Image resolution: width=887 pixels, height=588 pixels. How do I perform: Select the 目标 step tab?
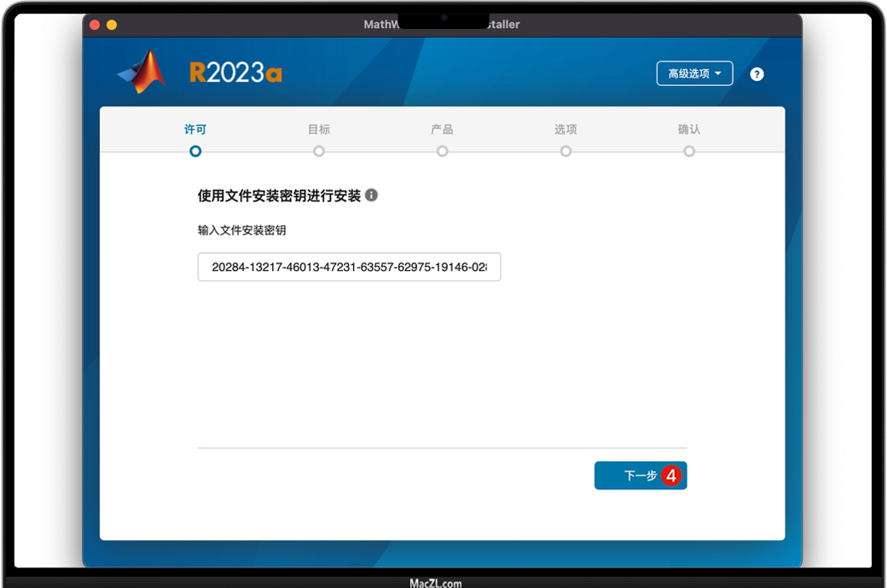click(x=318, y=130)
